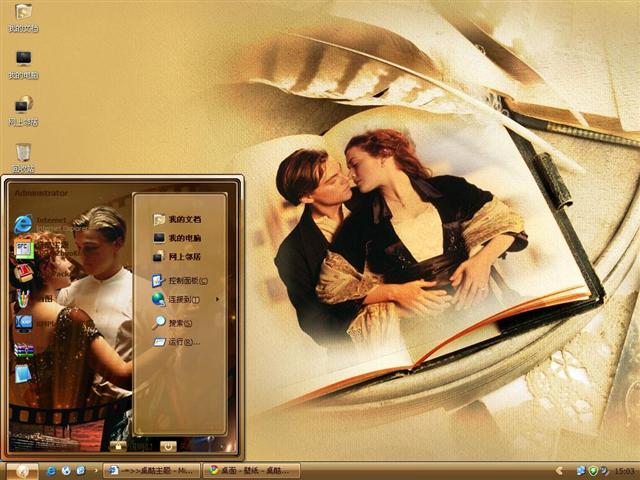Click the taskbar clock showing 15:03
Screen dimensions: 640x480
pos(625,471)
